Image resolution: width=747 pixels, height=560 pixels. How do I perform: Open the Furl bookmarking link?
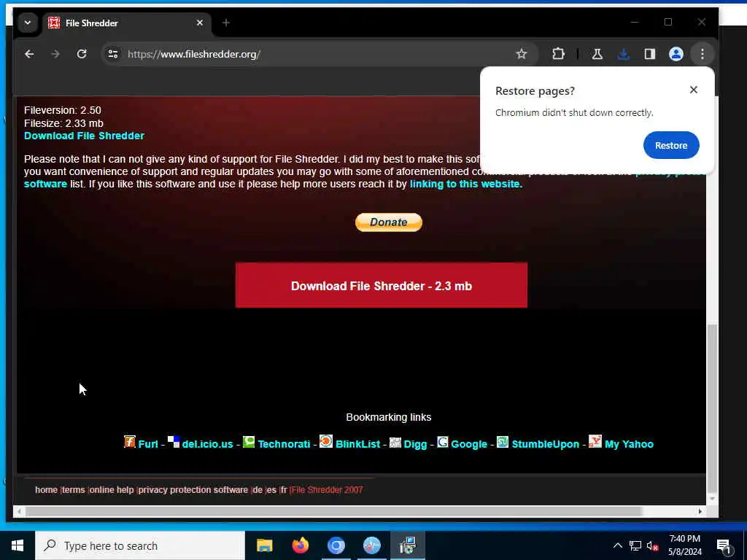(x=147, y=444)
